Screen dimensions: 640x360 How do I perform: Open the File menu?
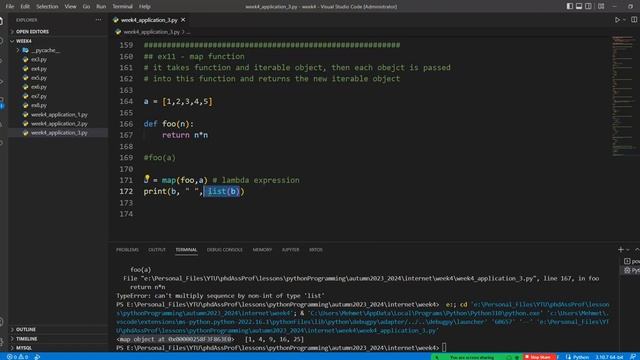[x=10, y=7]
